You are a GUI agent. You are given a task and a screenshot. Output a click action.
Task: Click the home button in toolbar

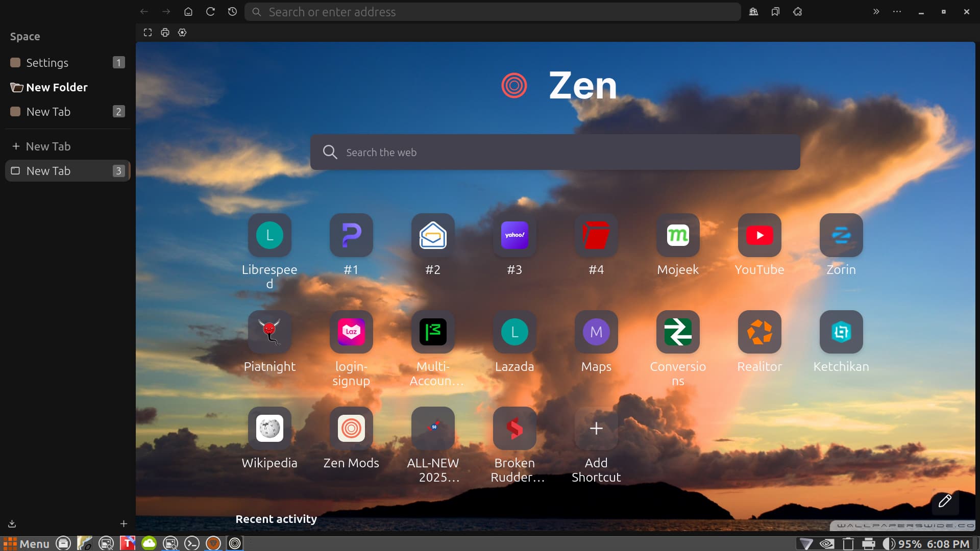point(188,12)
